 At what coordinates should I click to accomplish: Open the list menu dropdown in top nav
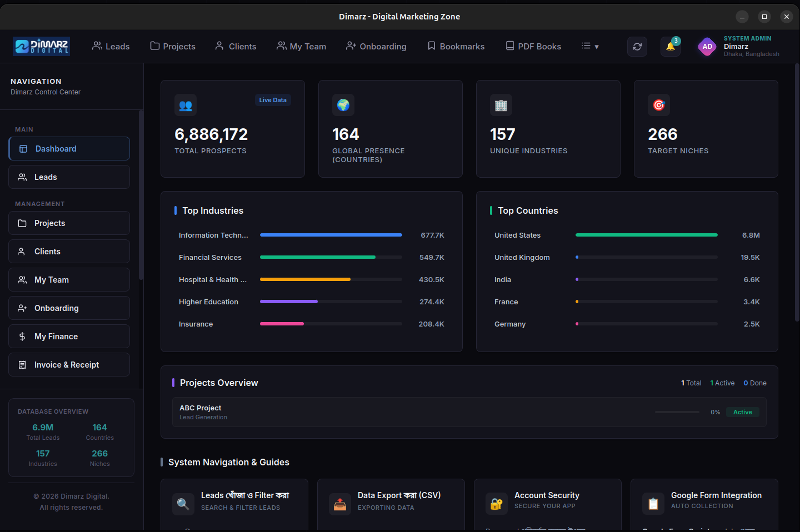click(590, 46)
